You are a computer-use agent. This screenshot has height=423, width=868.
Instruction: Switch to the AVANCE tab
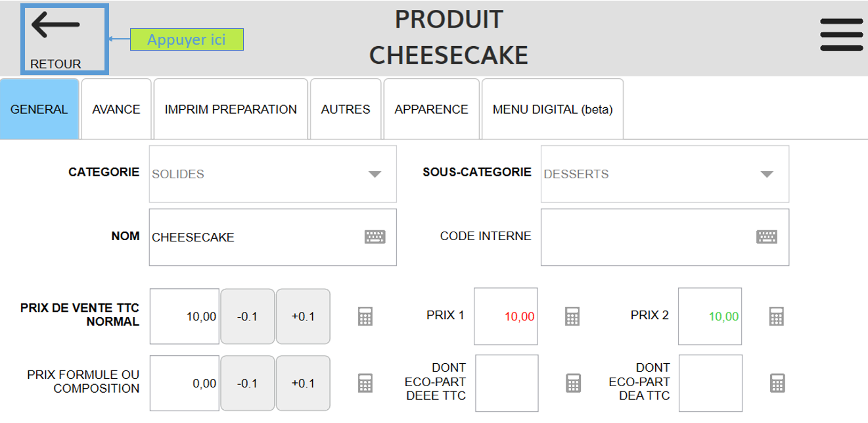116,109
